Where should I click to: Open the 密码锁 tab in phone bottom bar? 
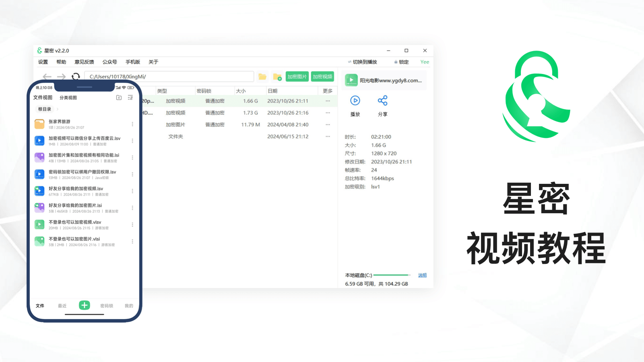click(107, 306)
